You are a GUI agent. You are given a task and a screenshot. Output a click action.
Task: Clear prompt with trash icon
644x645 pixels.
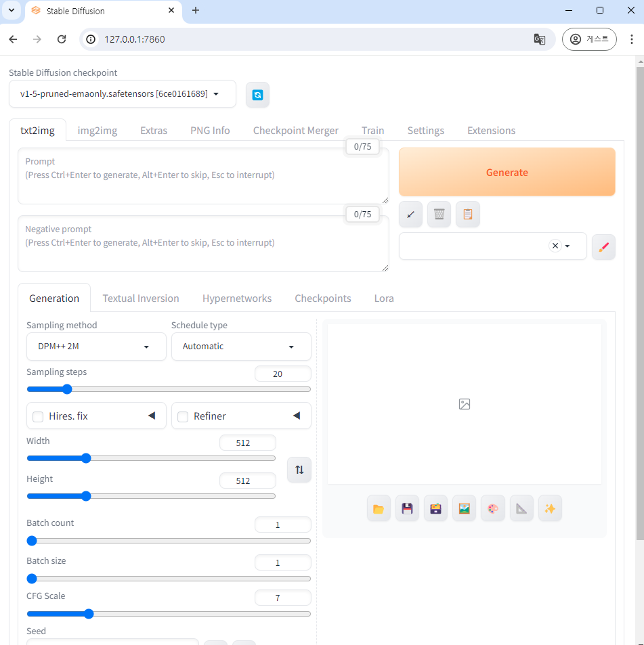click(x=439, y=214)
